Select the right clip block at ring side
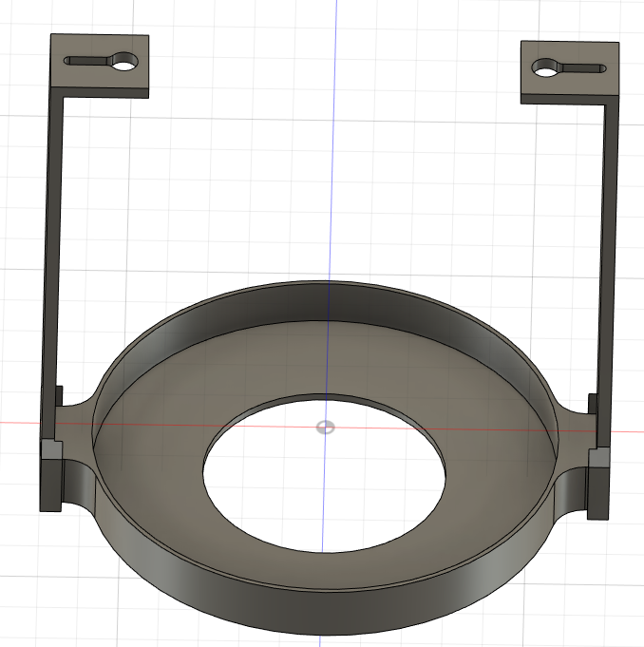This screenshot has height=647, width=644. 598,484
